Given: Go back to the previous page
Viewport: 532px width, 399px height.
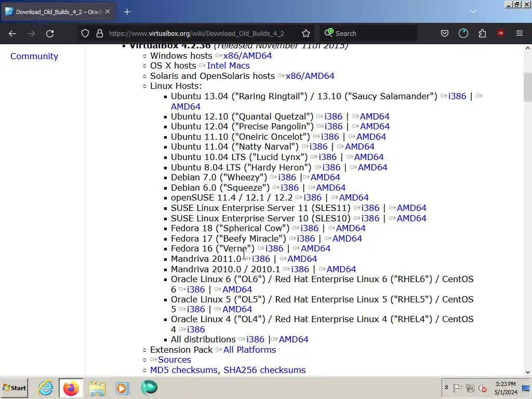Looking at the screenshot, I should click(12, 33).
